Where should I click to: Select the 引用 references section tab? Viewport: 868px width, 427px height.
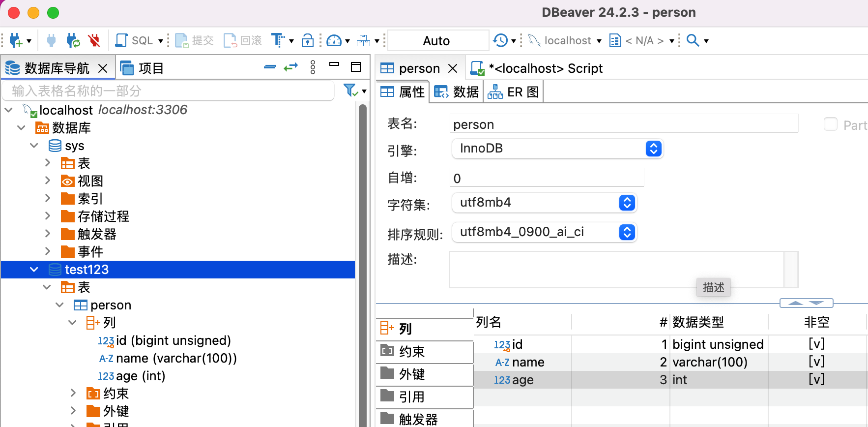pyautogui.click(x=424, y=396)
